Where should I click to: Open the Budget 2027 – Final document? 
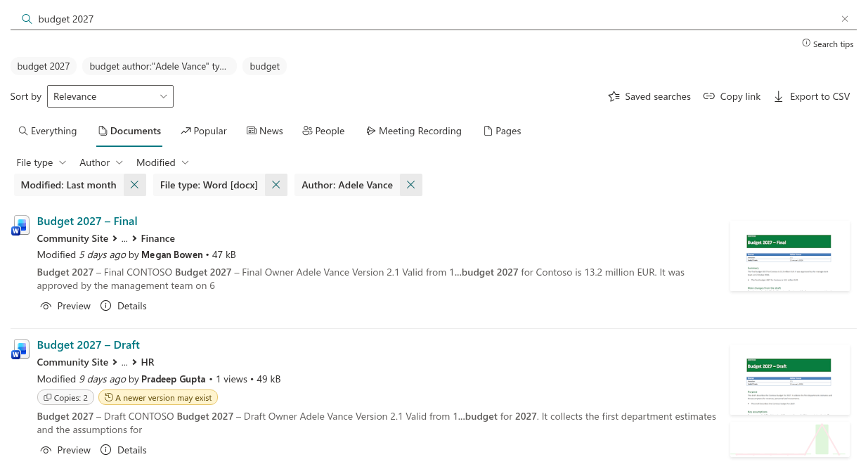pyautogui.click(x=87, y=221)
